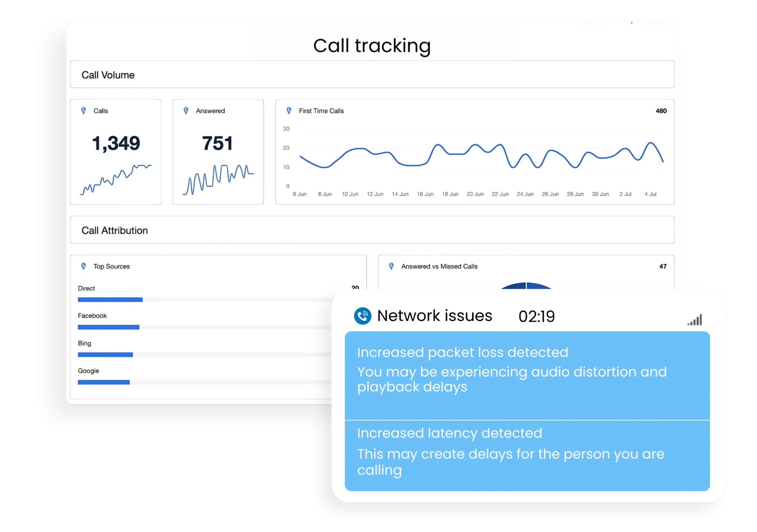
Task: Click the Direct source progress bar
Action: pos(110,300)
